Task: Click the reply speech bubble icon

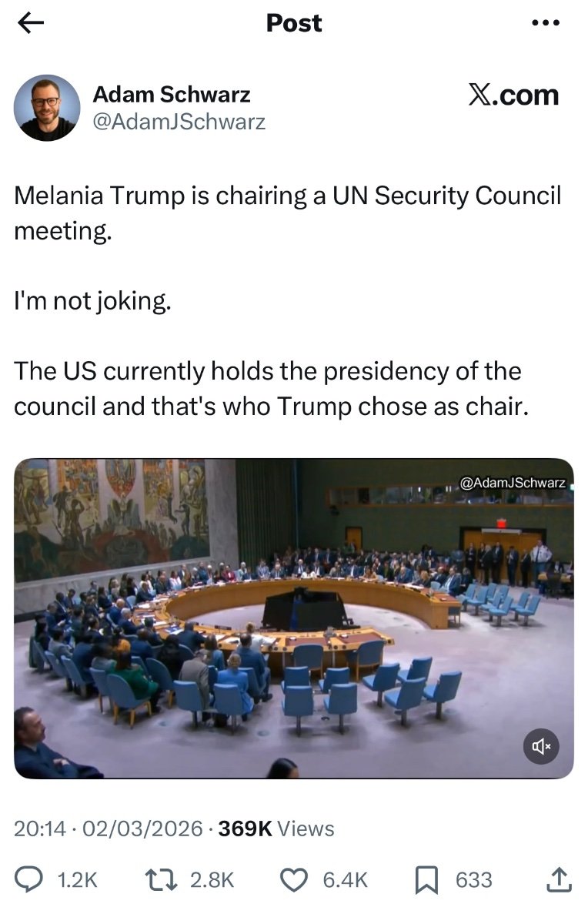Action: tap(29, 879)
